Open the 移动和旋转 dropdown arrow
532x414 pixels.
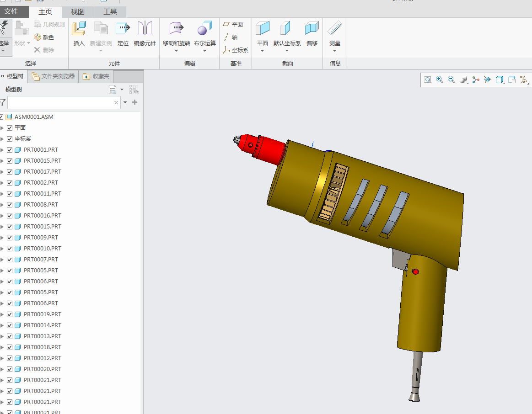(x=176, y=51)
